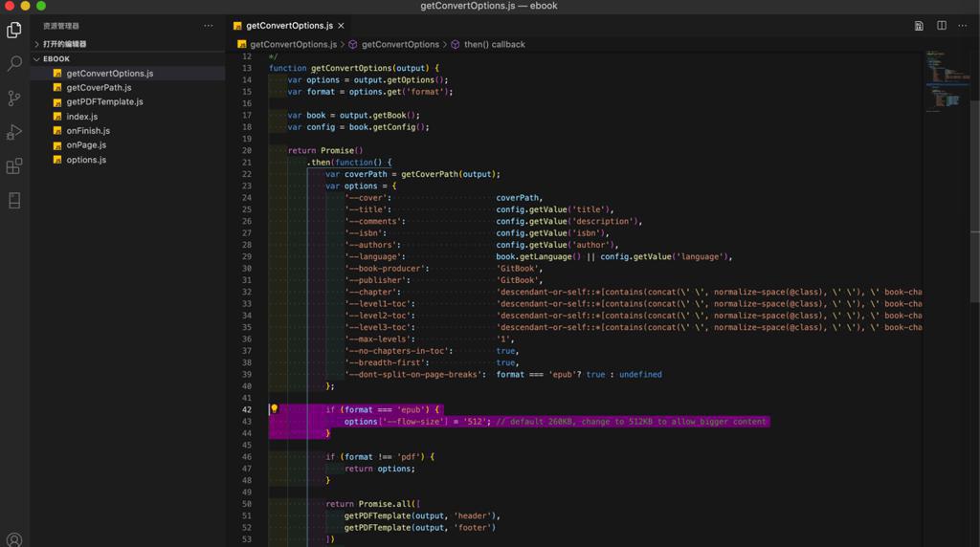Open the notebook icon view in activity bar
Viewport: 980px width, 547px height.
pyautogui.click(x=13, y=200)
